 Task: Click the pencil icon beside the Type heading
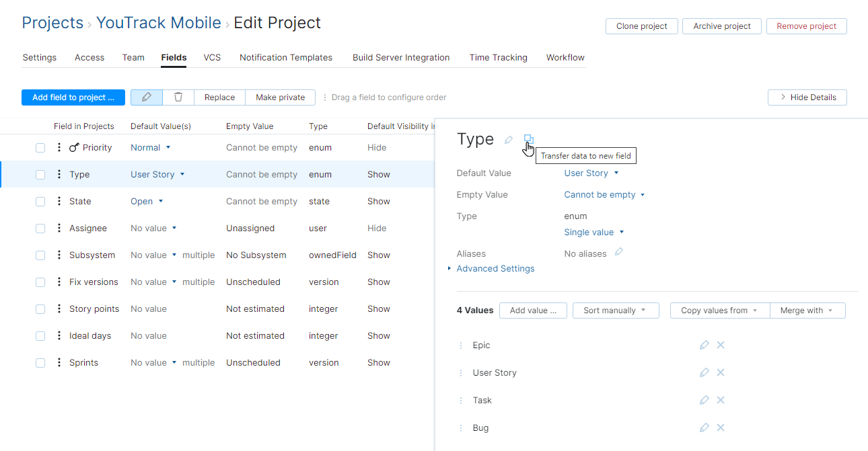[x=508, y=139]
